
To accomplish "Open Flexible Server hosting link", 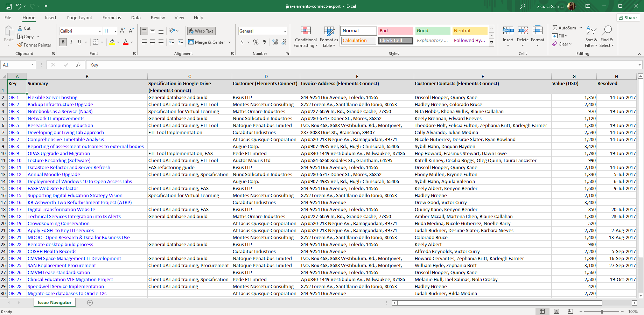I will pos(52,97).
